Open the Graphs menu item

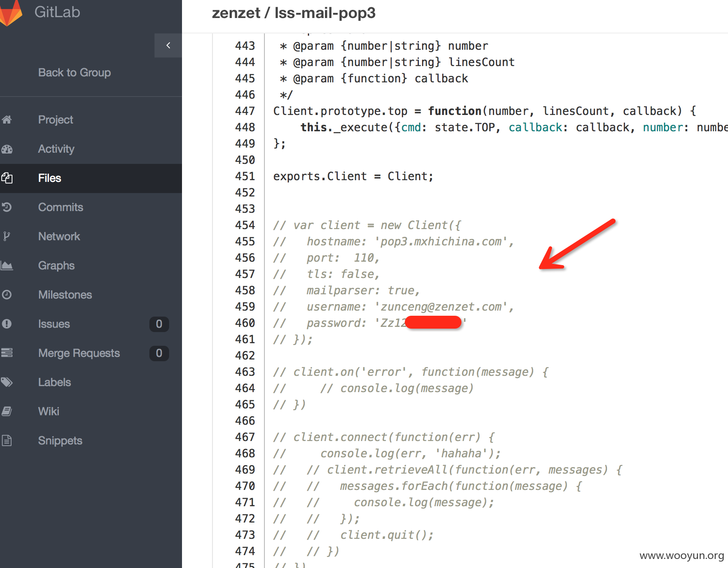(56, 266)
